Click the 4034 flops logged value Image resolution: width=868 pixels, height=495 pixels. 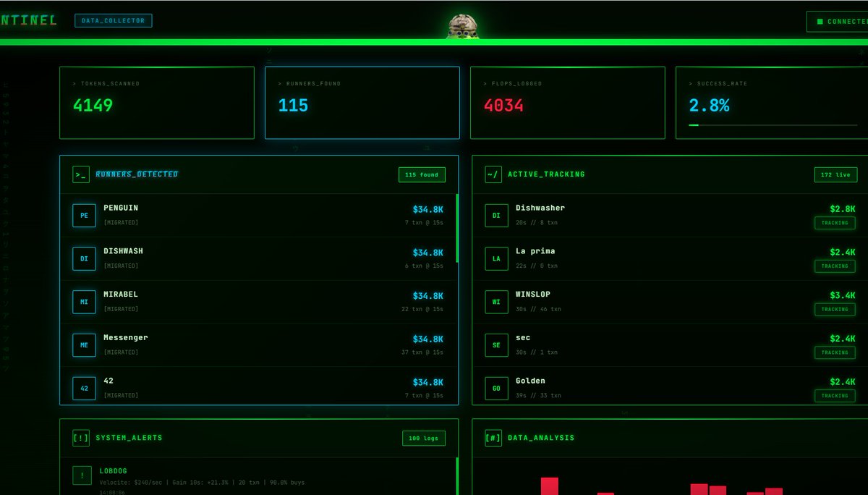(503, 105)
